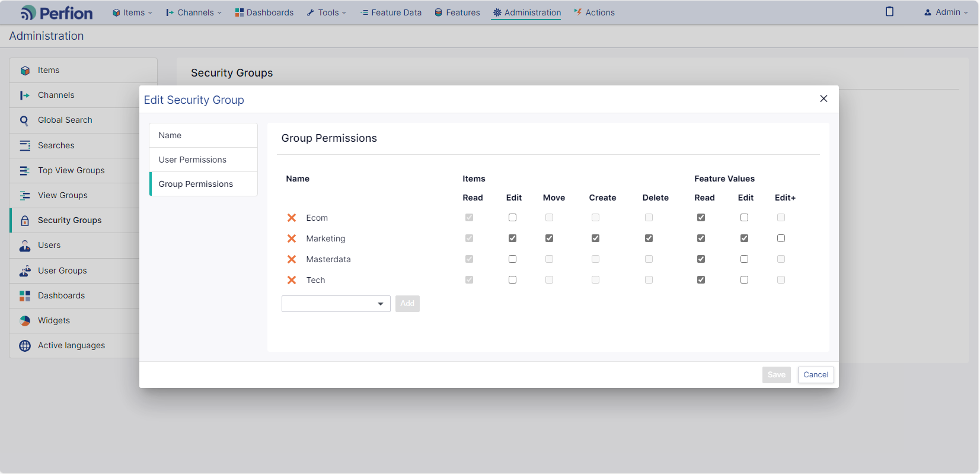Toggle Feature Values Read for Tech

(x=701, y=280)
